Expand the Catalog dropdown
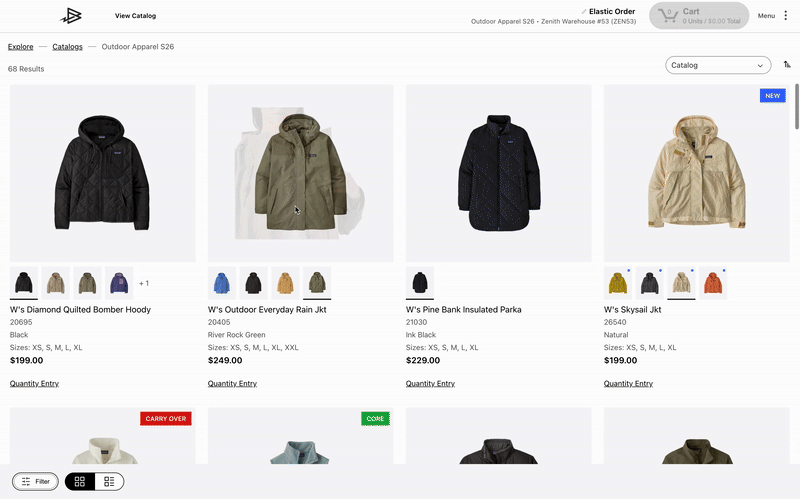This screenshot has width=800, height=499. click(718, 65)
